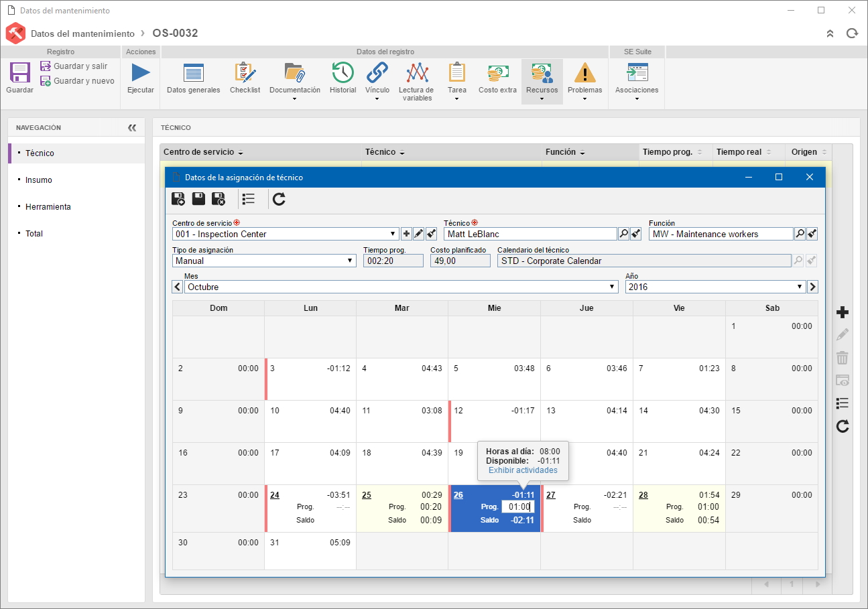Click the Técnico field with Matt LeBlanc
The width and height of the screenshot is (868, 609).
tap(530, 234)
